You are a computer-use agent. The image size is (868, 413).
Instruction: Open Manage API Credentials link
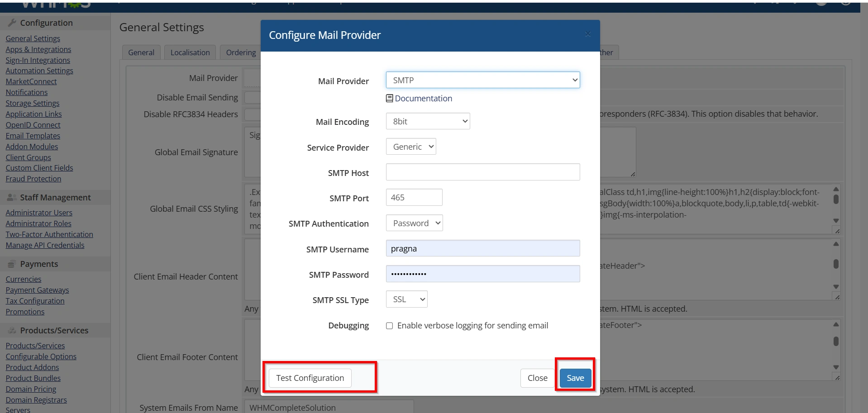pos(45,245)
